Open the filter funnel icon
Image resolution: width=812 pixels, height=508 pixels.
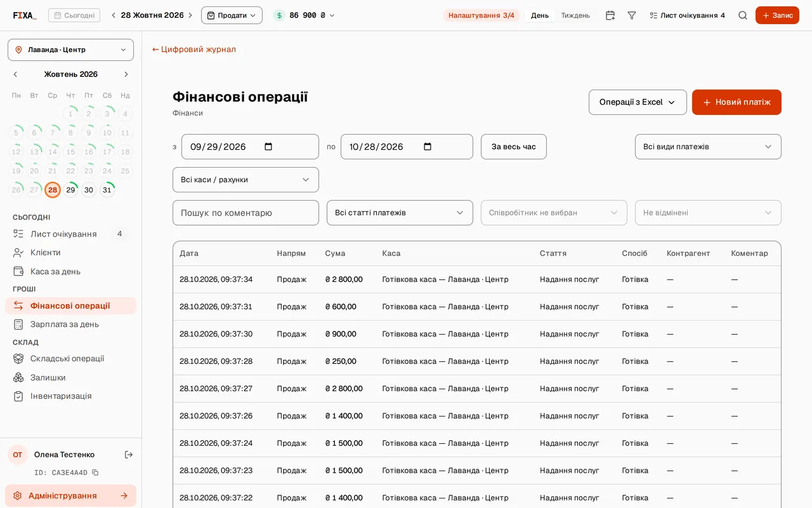pos(632,15)
